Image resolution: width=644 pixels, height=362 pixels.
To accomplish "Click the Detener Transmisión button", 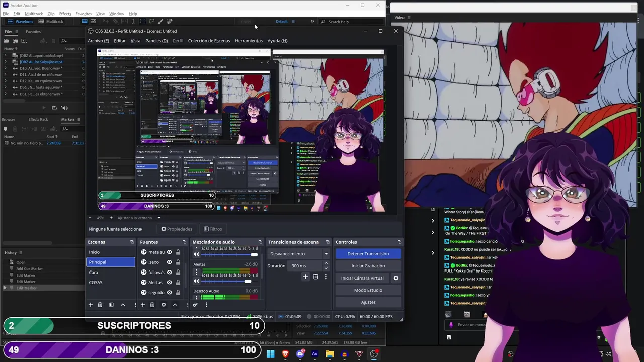I will click(x=368, y=254).
